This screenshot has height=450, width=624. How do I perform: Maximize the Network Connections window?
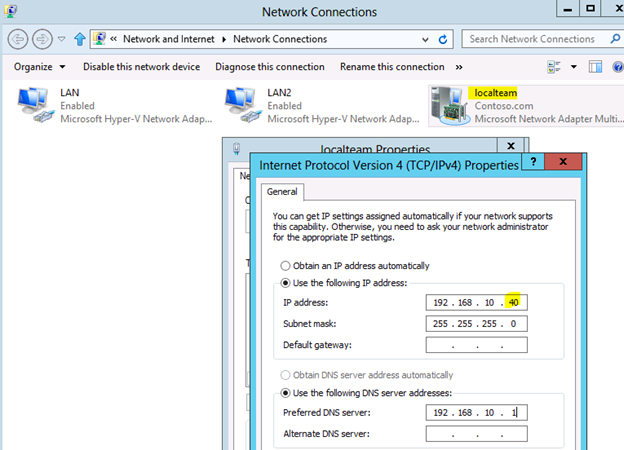[x=591, y=9]
